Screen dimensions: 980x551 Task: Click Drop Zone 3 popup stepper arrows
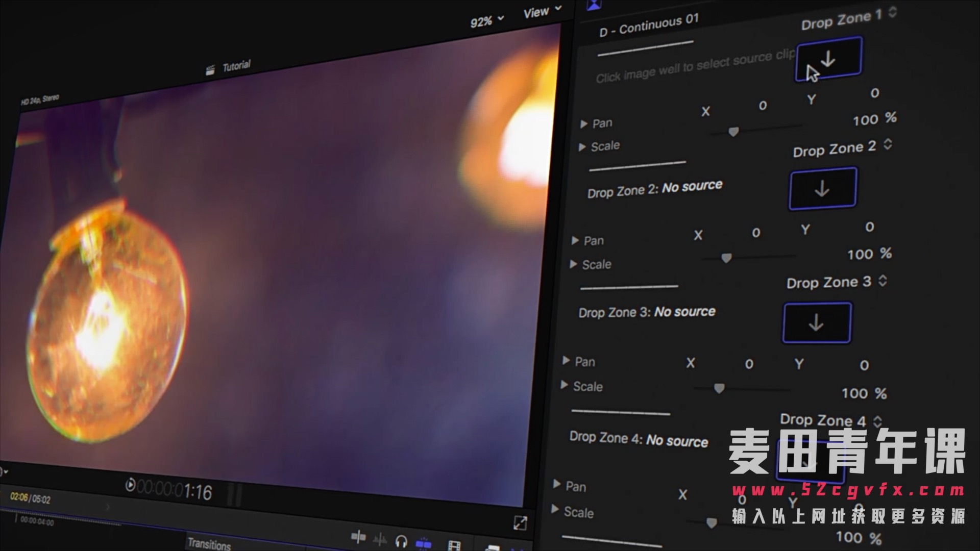click(883, 281)
